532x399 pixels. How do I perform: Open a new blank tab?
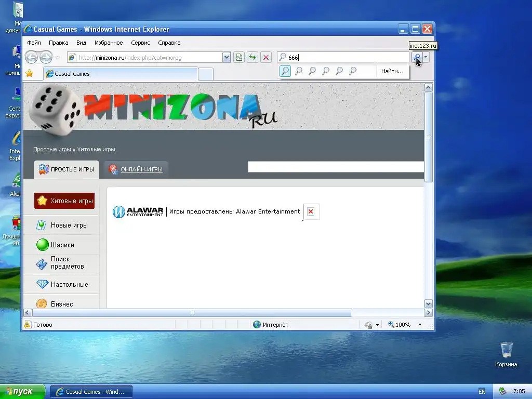[x=206, y=74]
